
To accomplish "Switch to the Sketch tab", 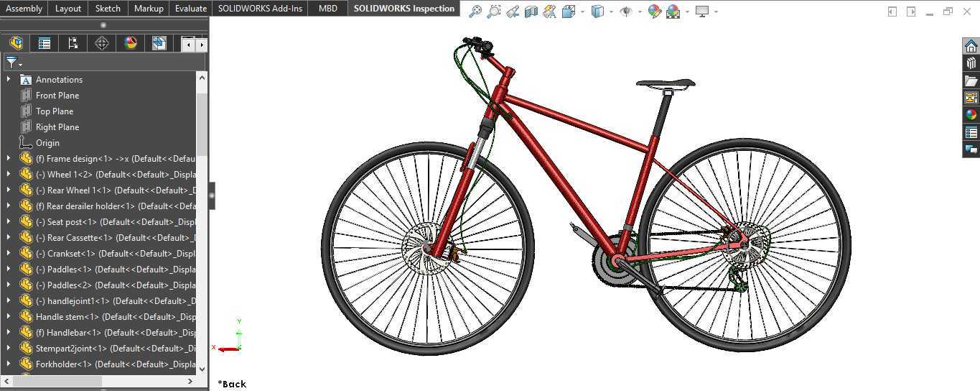I will [x=108, y=9].
